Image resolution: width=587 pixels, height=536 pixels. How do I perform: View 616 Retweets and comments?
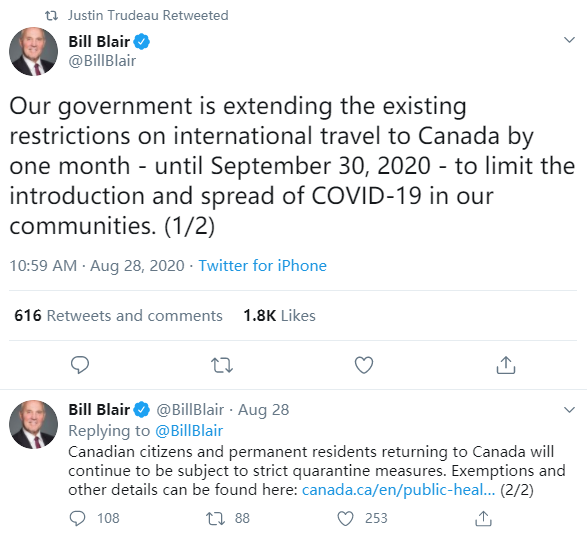pos(118,316)
